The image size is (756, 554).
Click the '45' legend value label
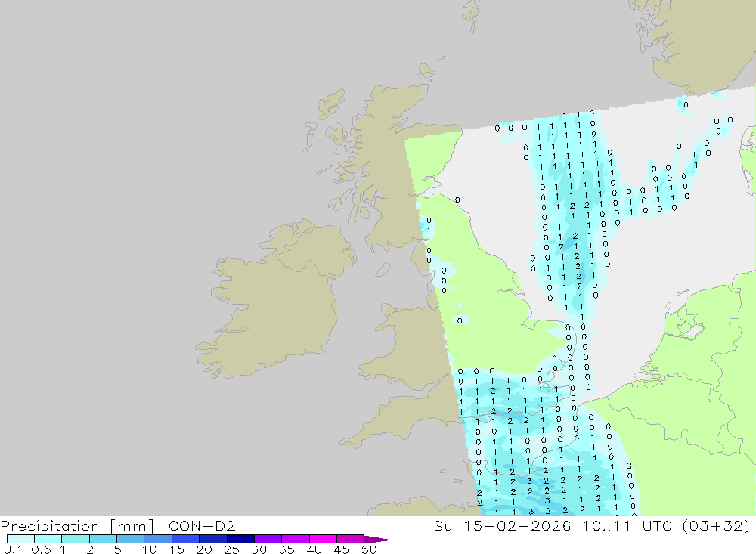(342, 549)
